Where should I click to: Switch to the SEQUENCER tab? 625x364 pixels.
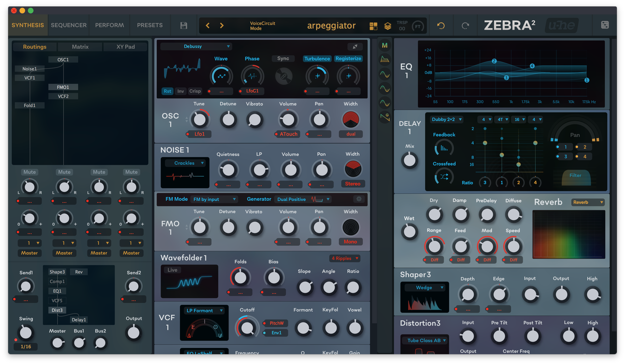69,25
